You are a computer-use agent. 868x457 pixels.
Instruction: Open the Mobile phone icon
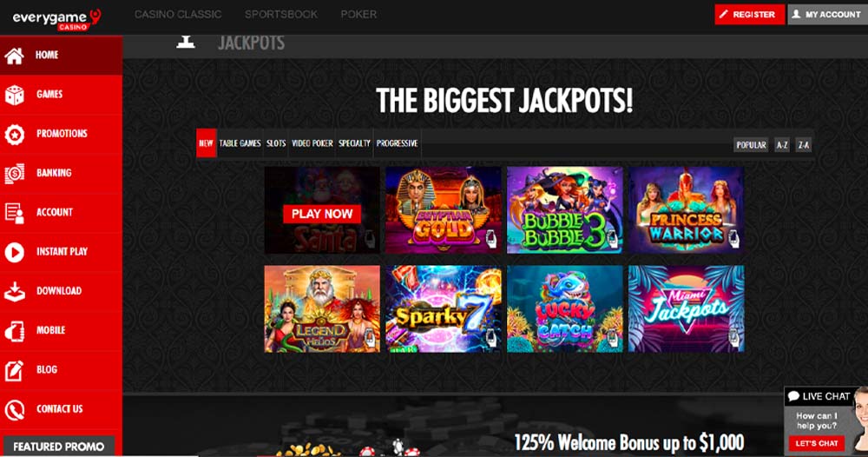[x=14, y=330]
